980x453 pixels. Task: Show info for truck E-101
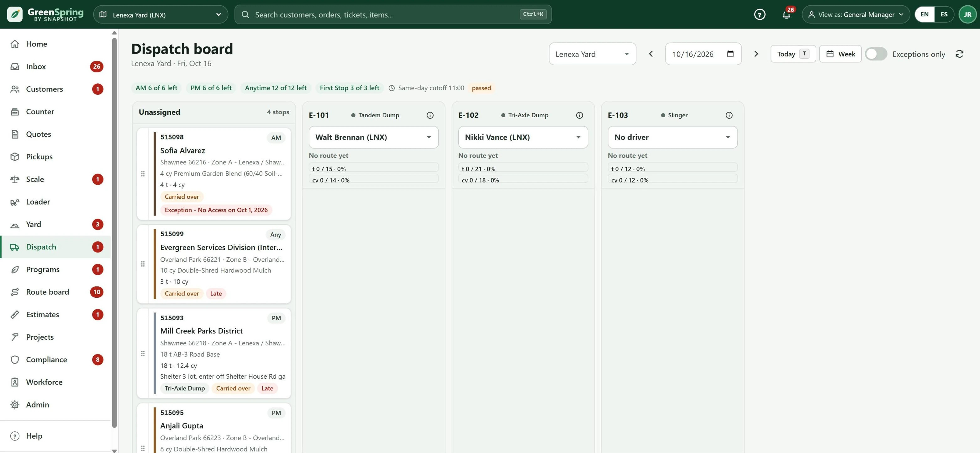click(430, 115)
